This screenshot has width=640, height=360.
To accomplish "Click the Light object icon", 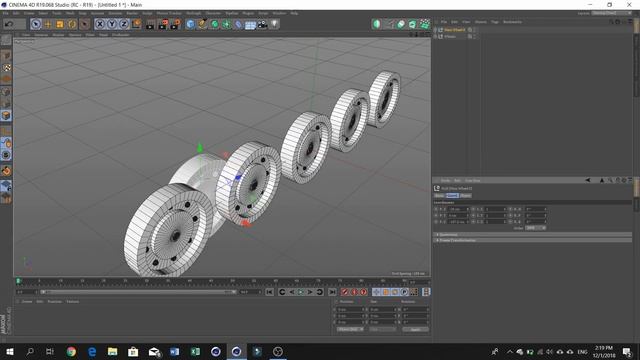I will tap(274, 24).
